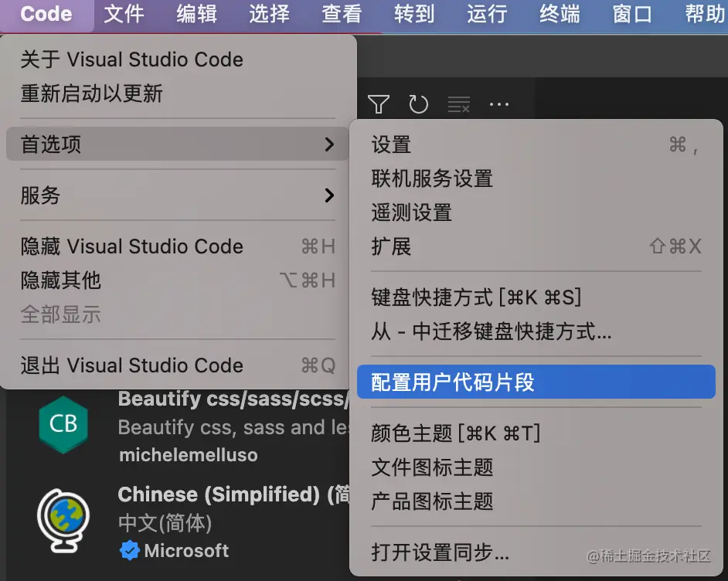
Task: Open 颜色主题 submenu item
Action: pos(536,433)
